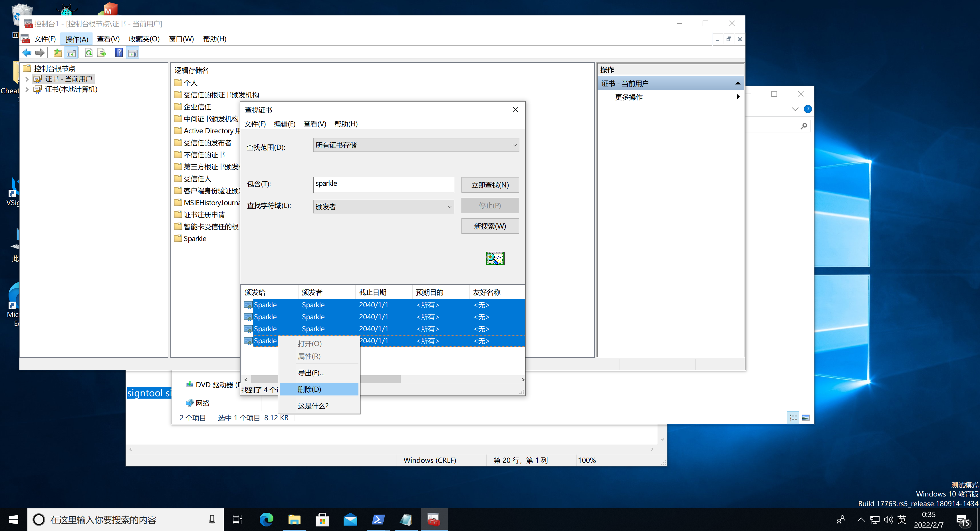Click the 新搜索(W) button
This screenshot has height=531, width=980.
coord(490,226)
